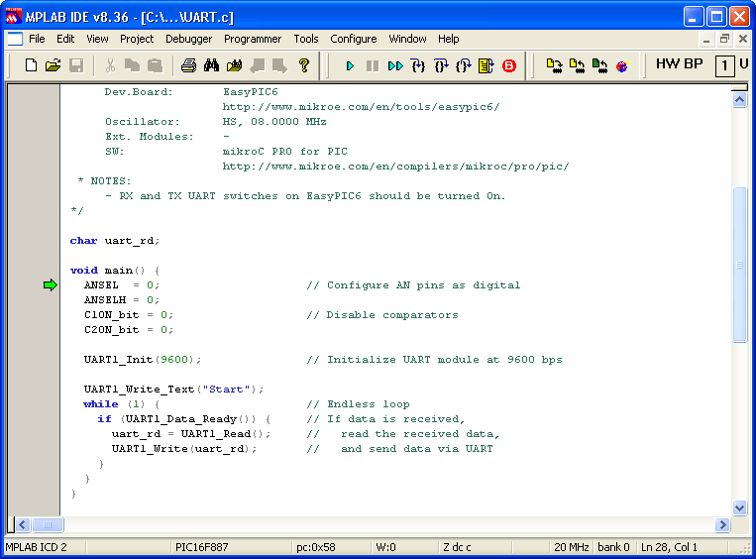Copy selection using the toolbar Copy icon
Screen dimensions: 756x559
(132, 65)
